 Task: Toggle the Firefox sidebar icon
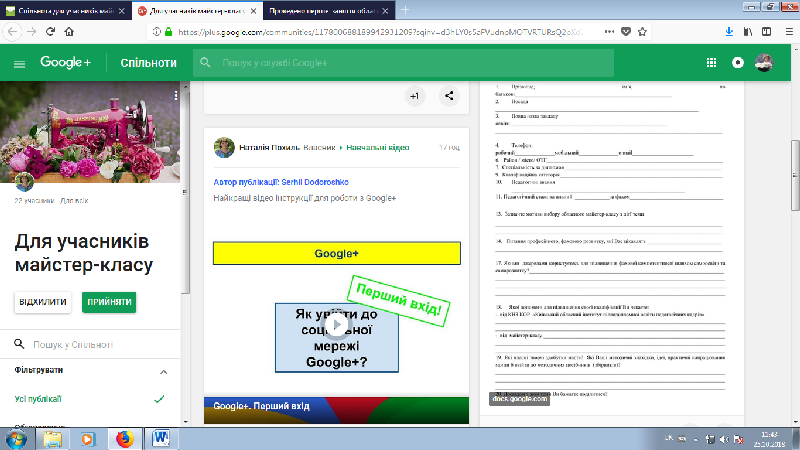tap(766, 32)
